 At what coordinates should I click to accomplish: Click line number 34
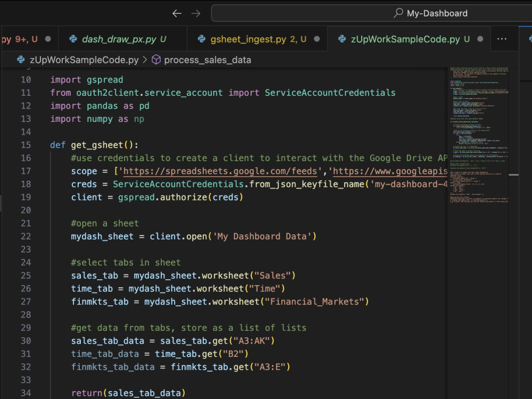pos(26,393)
